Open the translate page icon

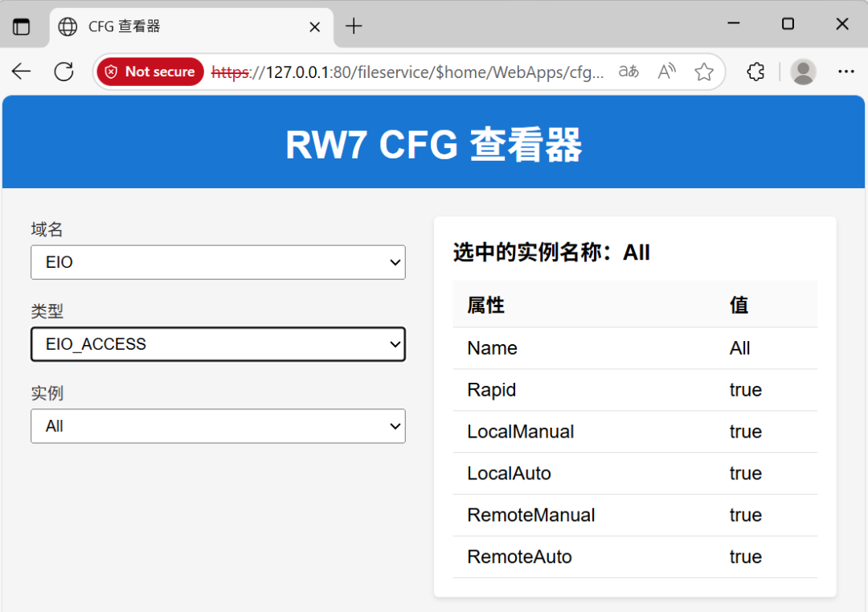[x=628, y=72]
